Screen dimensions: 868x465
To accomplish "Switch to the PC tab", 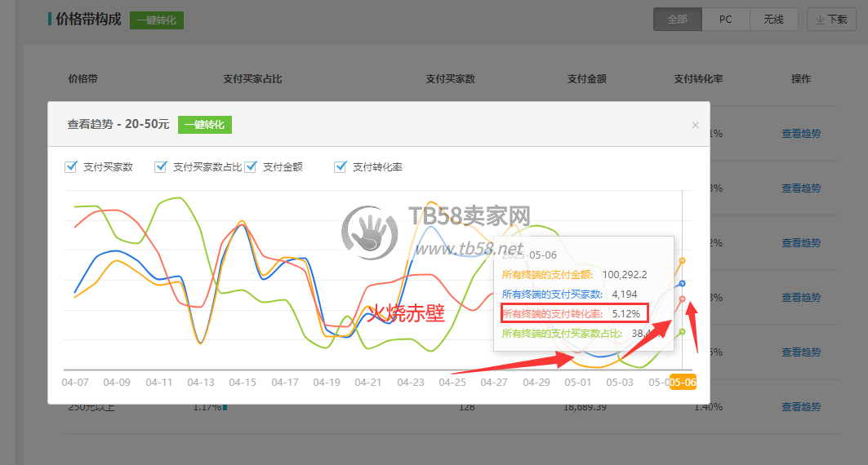I will (726, 20).
